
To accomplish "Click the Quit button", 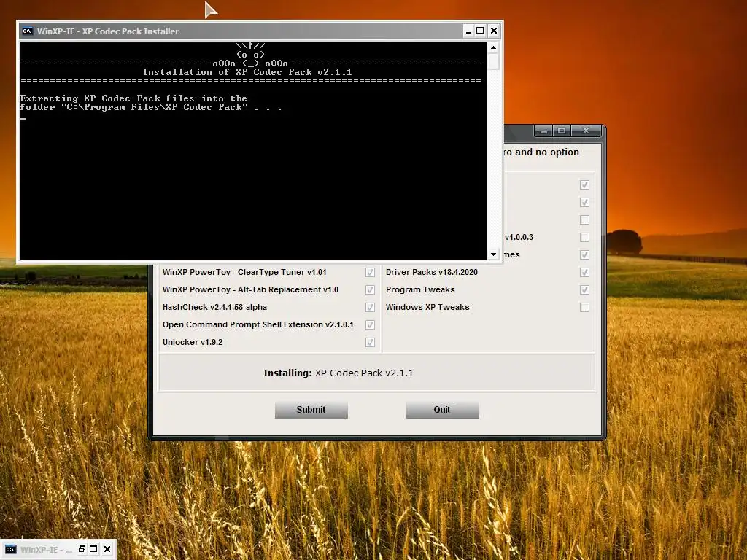I will click(442, 410).
